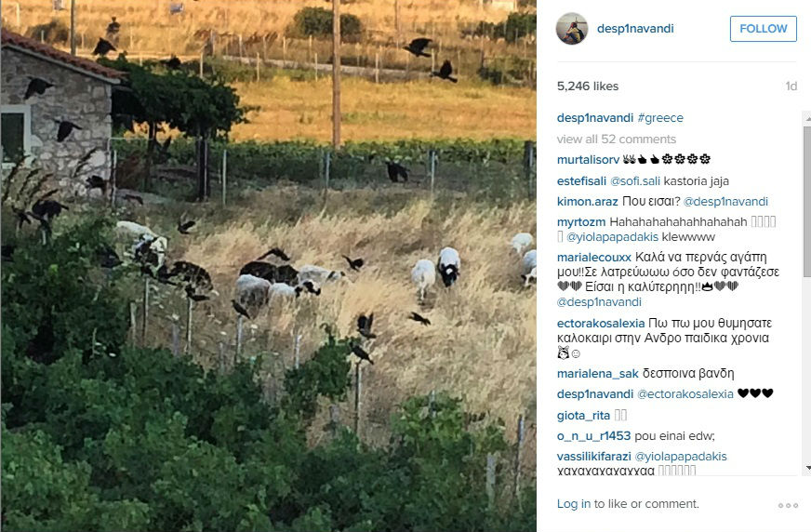
Task: Open desp1navandi username in header
Action: [x=635, y=29]
